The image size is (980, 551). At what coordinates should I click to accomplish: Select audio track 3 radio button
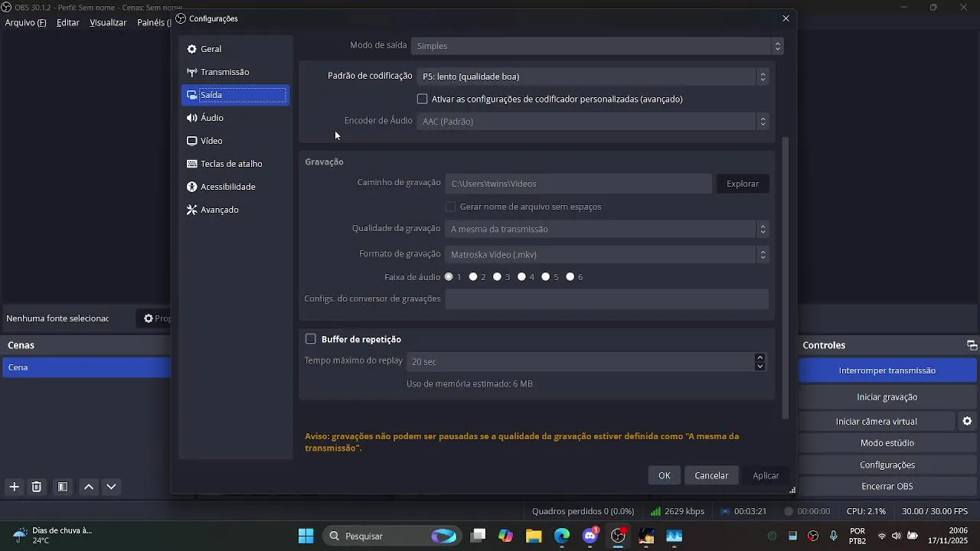498,277
